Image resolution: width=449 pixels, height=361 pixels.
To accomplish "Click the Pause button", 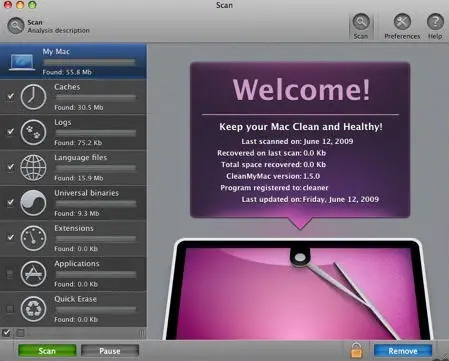I will 110,351.
